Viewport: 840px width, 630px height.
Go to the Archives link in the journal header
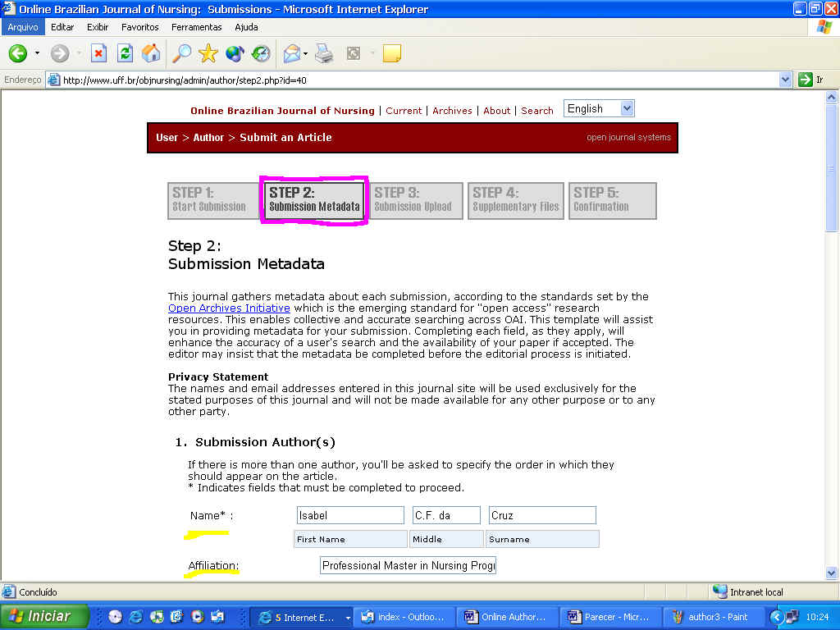(452, 111)
